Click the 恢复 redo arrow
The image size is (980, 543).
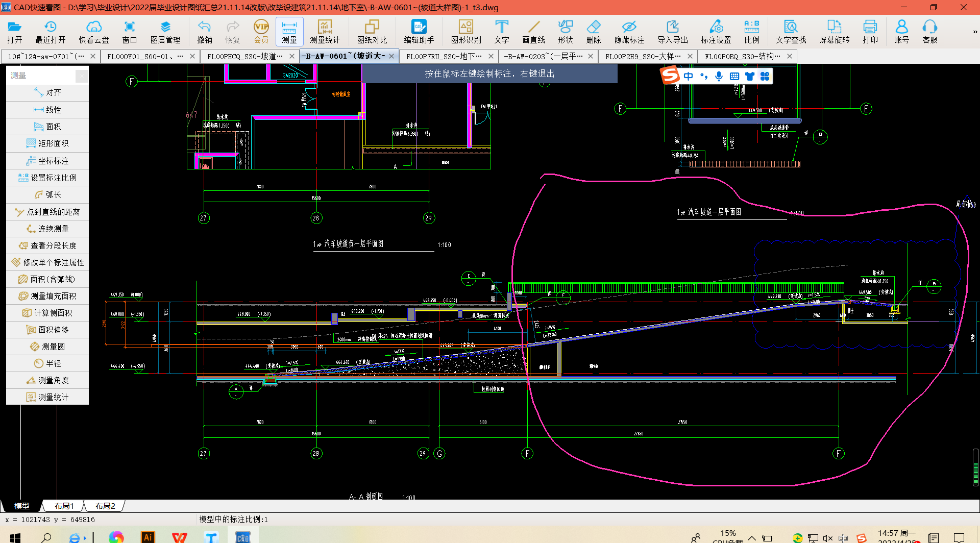point(233,32)
